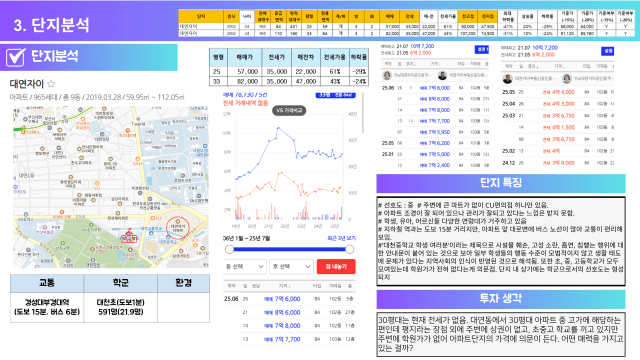Click the 매매 7억 2,400 transaction row
640x360 pixels.
point(435,165)
